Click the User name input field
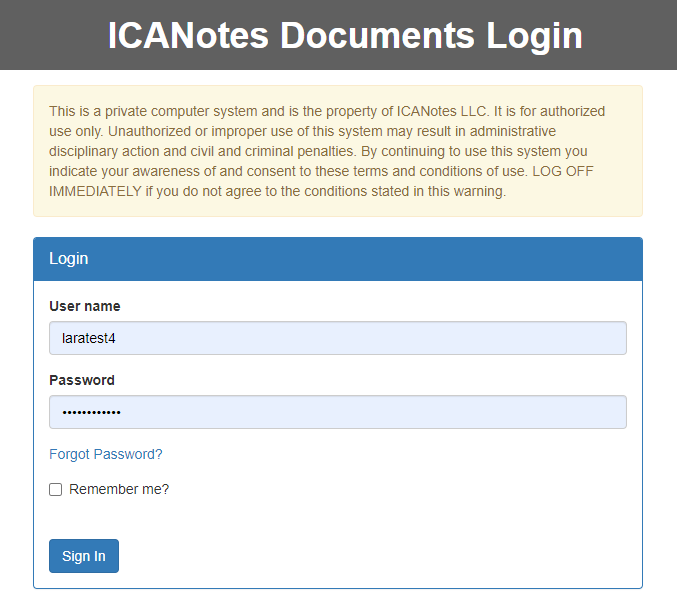 point(337,338)
